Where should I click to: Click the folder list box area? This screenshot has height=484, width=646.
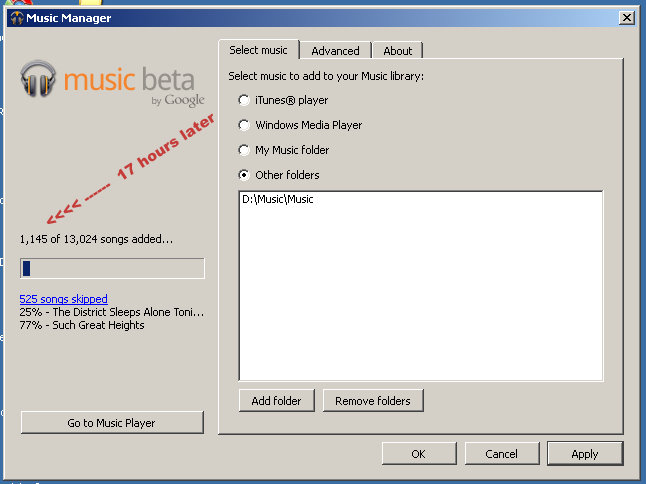pyautogui.click(x=421, y=286)
